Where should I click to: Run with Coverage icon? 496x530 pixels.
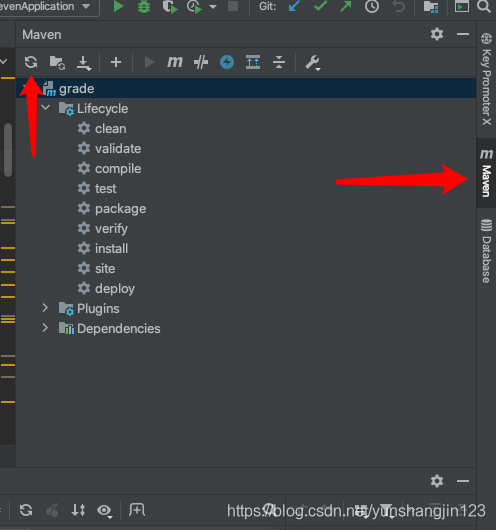(x=170, y=7)
